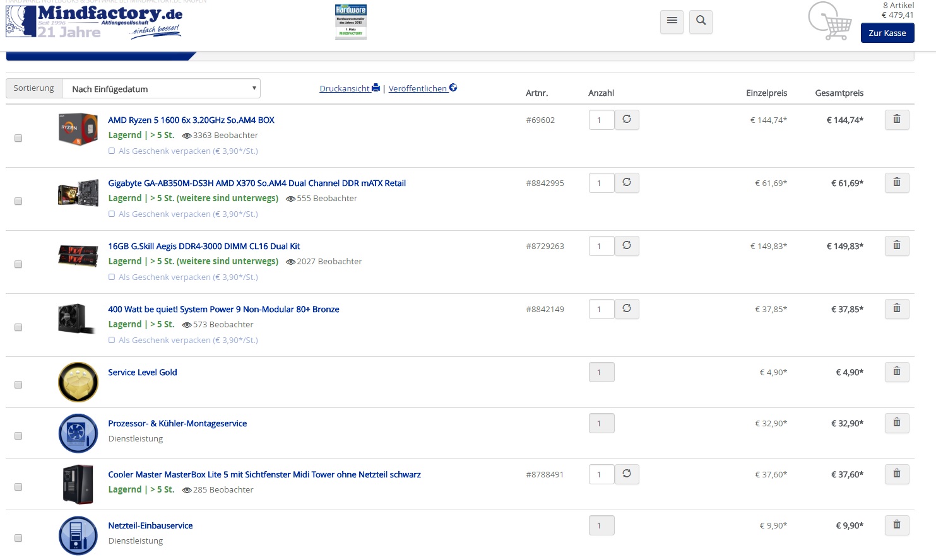The height and width of the screenshot is (560, 936).
Task: Open 16GB G.Skill Aegis DDR4-3000 link
Action: click(204, 246)
